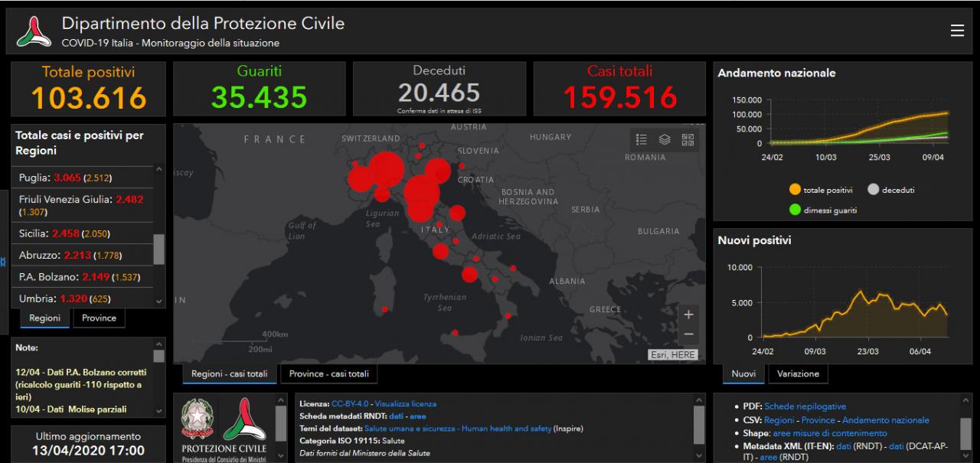The height and width of the screenshot is (463, 980).
Task: Open the map legend icon
Action: click(x=642, y=139)
